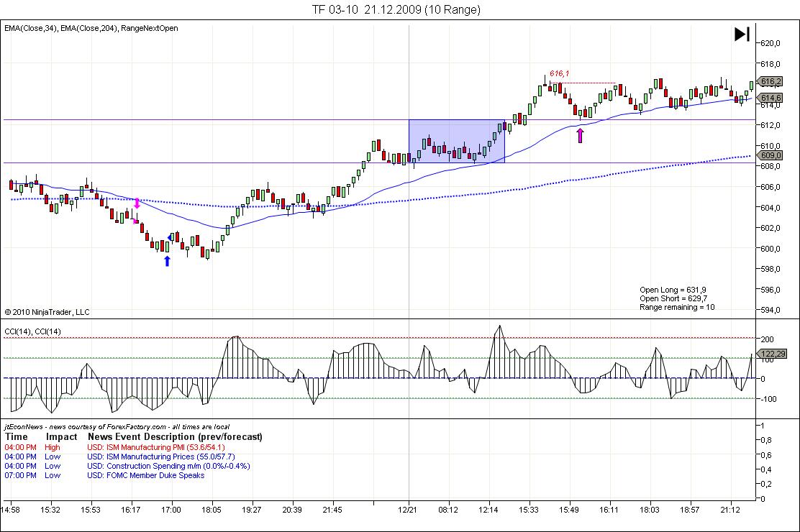Select the Construction Spending m/m news row
Viewport: 800px width, 532px height.
coord(127,466)
